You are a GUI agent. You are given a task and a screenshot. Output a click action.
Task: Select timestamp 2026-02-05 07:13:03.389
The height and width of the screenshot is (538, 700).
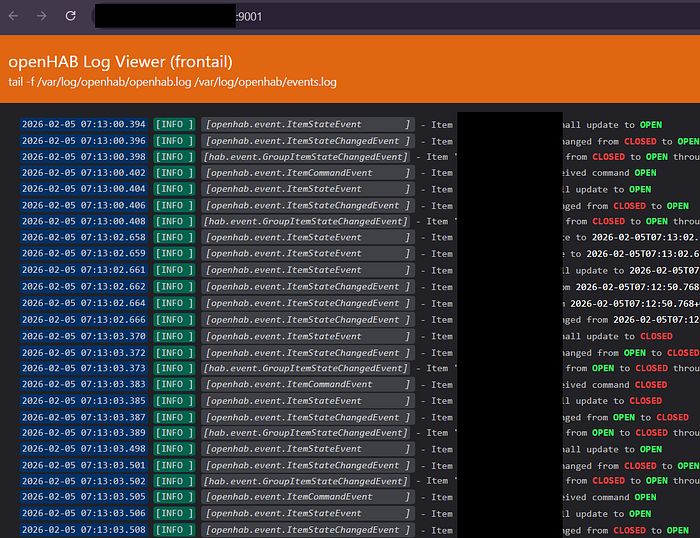click(84, 433)
